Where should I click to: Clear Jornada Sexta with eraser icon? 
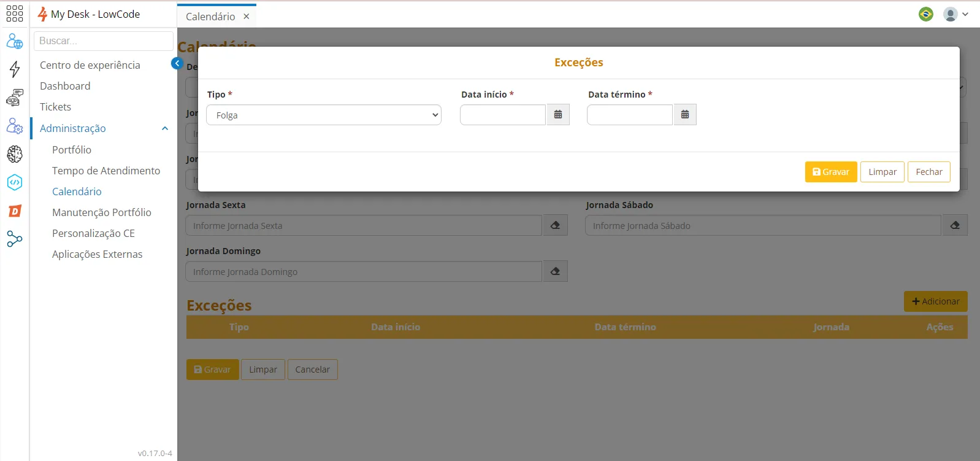tap(555, 225)
